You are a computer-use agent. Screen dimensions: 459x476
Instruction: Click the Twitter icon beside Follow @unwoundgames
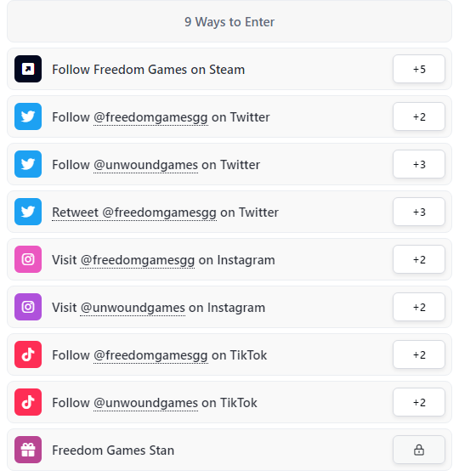28,164
